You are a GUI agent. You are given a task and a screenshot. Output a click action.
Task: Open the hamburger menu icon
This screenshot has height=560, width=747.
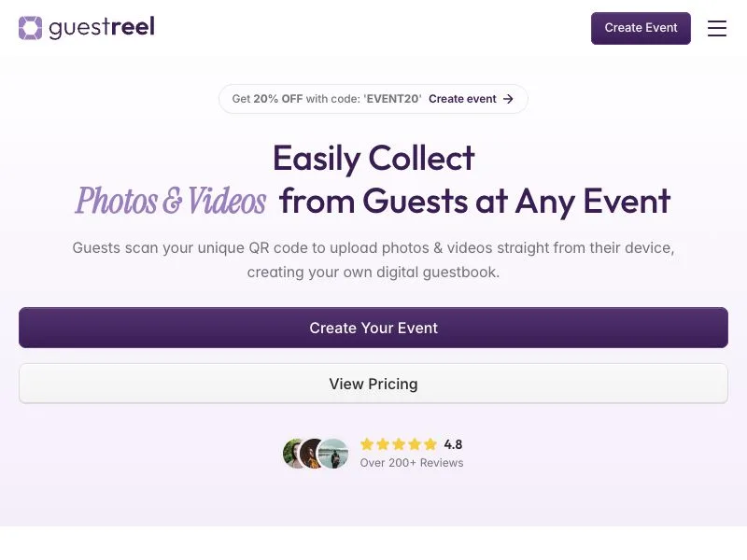716,29
